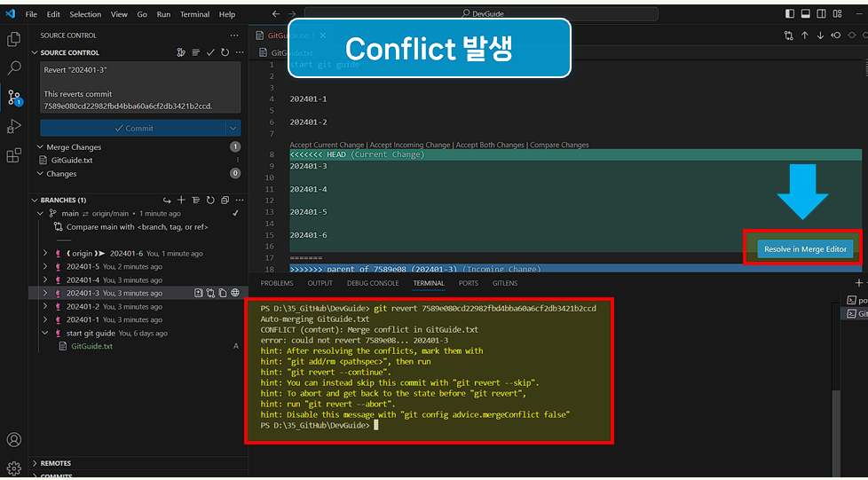Switch to the Problems panel tab
The width and height of the screenshot is (868, 480).
277,283
